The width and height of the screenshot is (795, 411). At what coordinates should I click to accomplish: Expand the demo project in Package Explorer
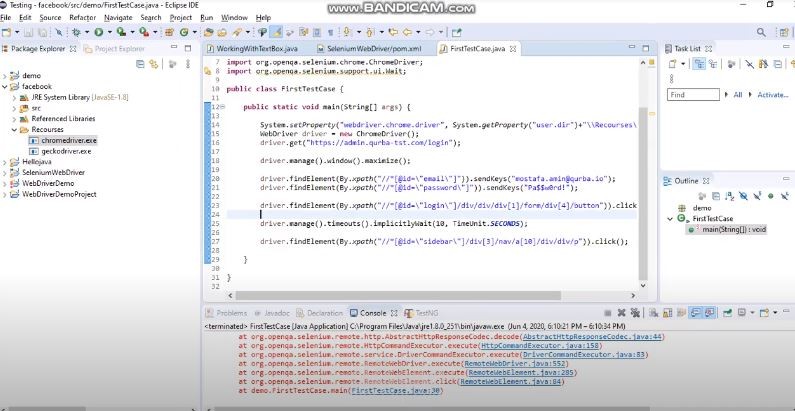[5, 76]
